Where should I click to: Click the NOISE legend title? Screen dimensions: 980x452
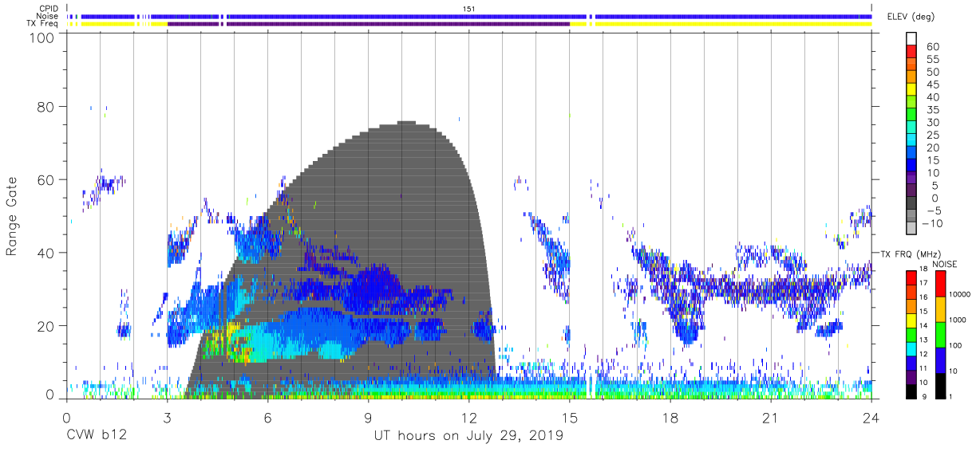945,264
